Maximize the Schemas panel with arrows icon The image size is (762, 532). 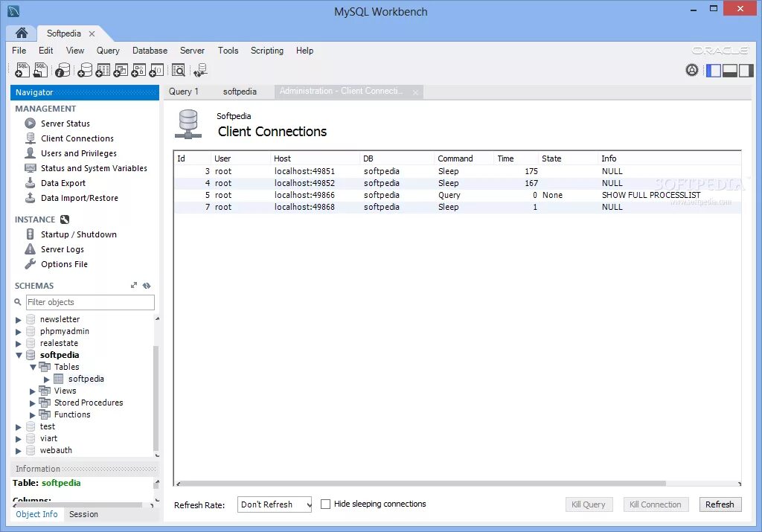[x=134, y=285]
